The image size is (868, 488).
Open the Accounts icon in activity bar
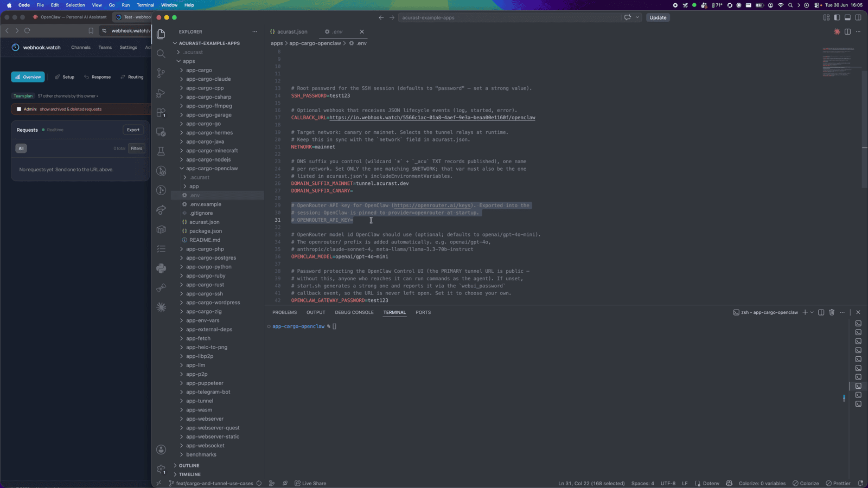161,450
